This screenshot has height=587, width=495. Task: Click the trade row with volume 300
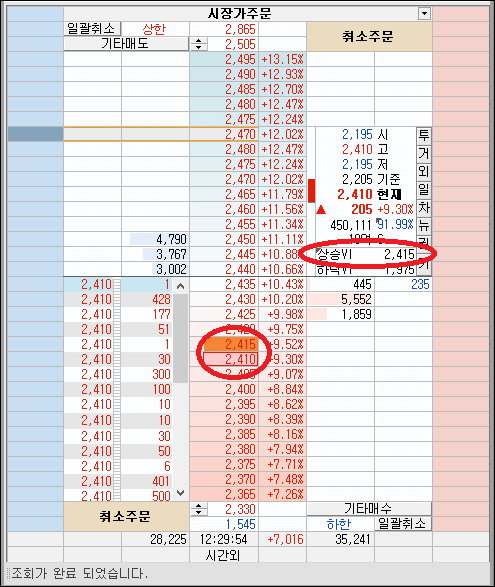118,374
